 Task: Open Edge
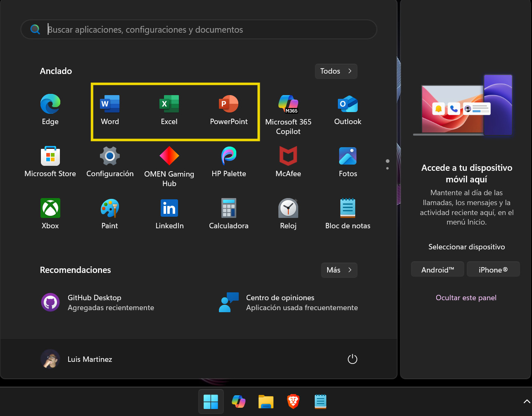pos(50,109)
